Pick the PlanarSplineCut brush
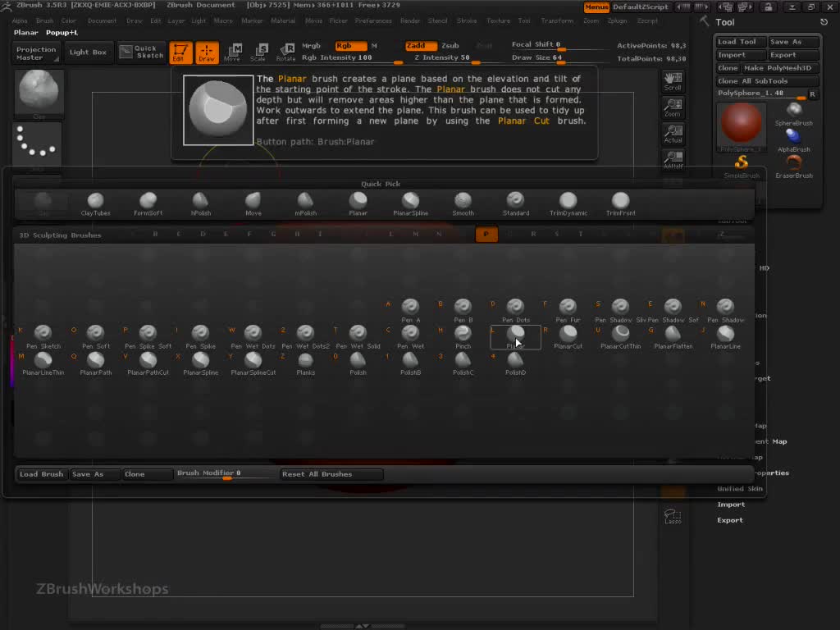Image resolution: width=840 pixels, height=630 pixels. (x=253, y=363)
